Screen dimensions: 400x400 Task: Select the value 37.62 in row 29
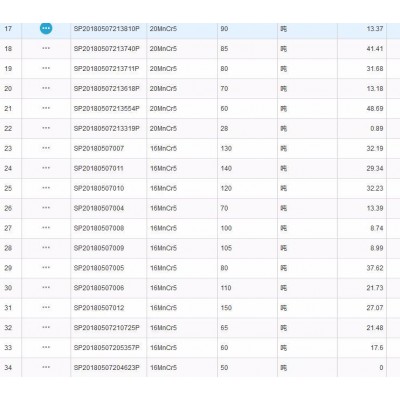click(x=375, y=268)
